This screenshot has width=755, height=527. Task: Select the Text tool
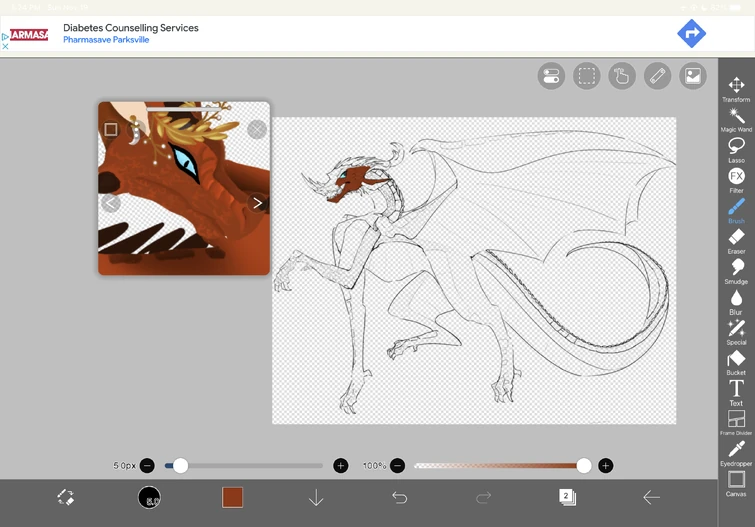[736, 389]
